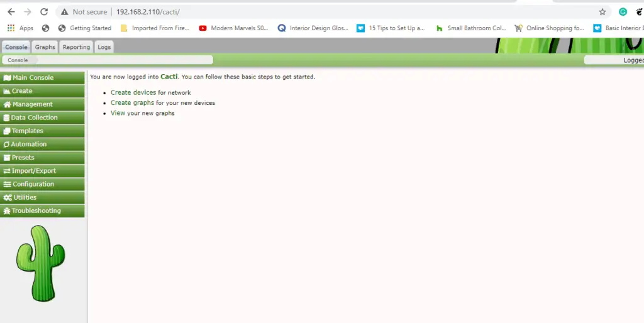Expand the Create sidebar menu
This screenshot has height=323, width=644.
click(x=42, y=90)
